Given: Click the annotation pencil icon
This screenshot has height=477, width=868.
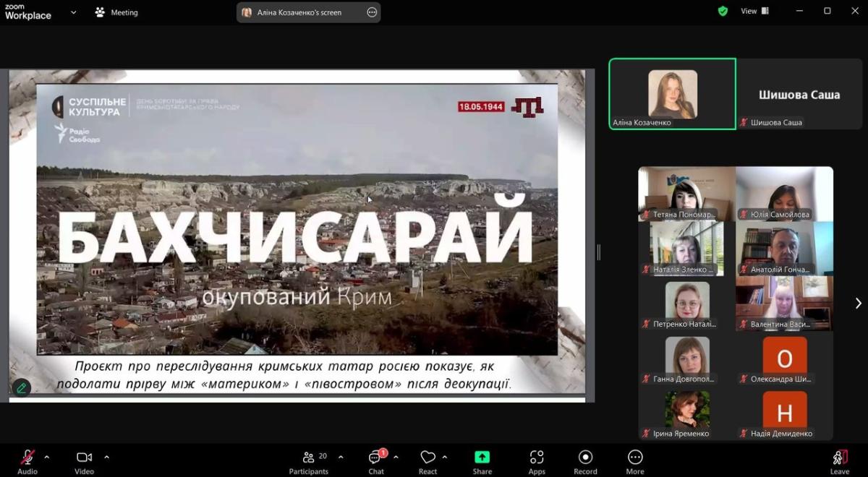Looking at the screenshot, I should (x=21, y=388).
